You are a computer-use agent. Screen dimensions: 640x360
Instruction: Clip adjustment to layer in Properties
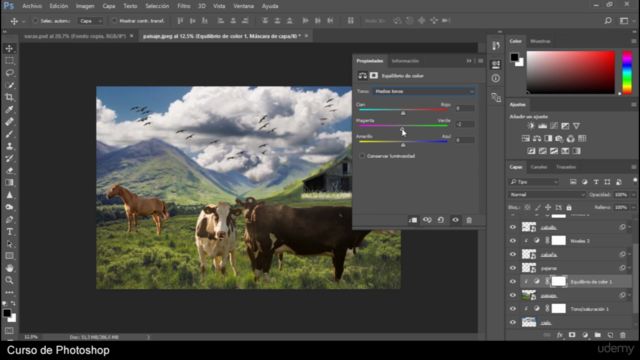pos(413,220)
